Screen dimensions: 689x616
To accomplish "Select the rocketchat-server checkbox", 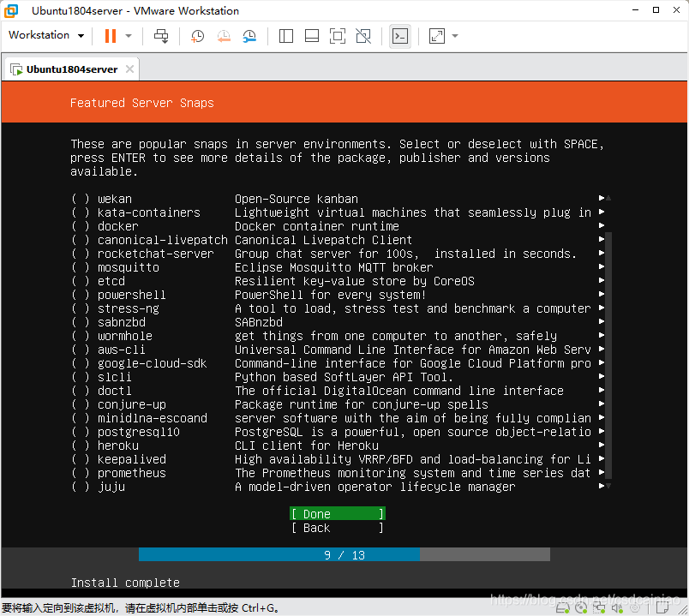I will pyautogui.click(x=81, y=254).
